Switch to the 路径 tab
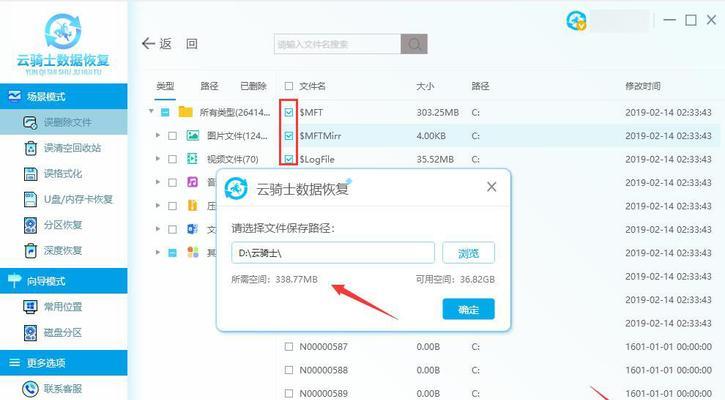 pyautogui.click(x=209, y=86)
